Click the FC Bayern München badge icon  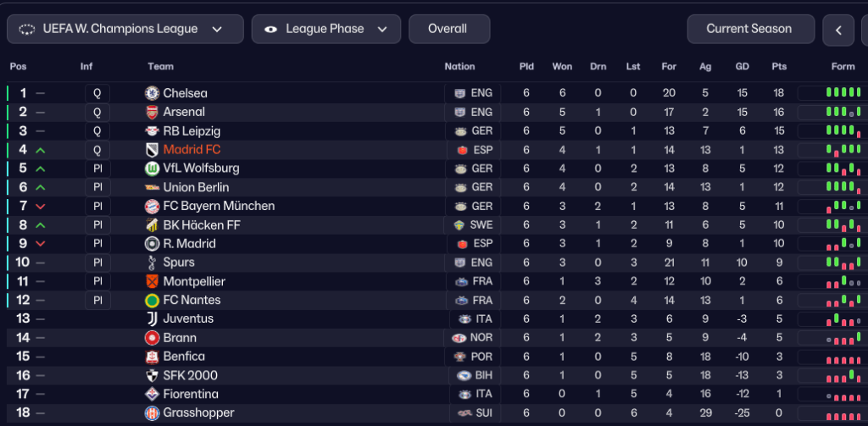(153, 206)
